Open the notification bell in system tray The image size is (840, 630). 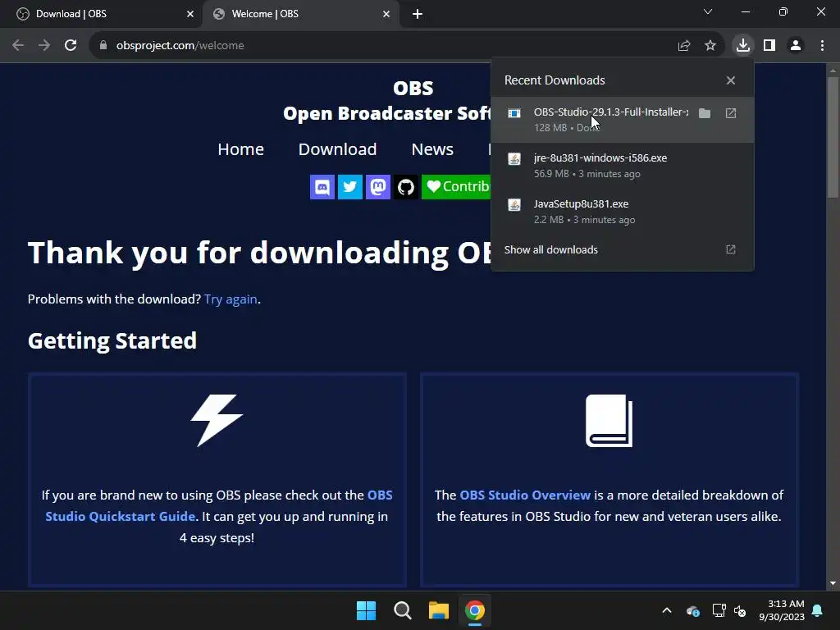(818, 610)
